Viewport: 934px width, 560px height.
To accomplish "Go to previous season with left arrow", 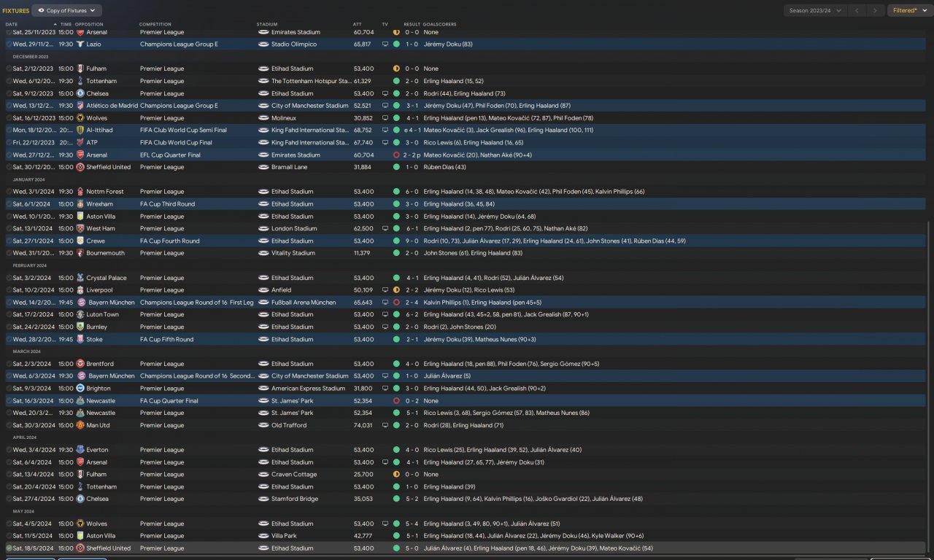I will (x=857, y=11).
